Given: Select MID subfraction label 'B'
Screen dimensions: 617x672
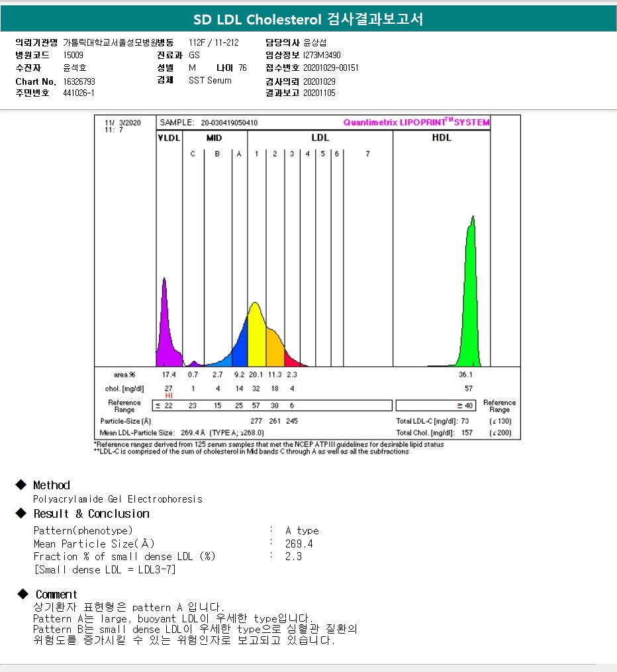Looking at the screenshot, I should (x=217, y=154).
